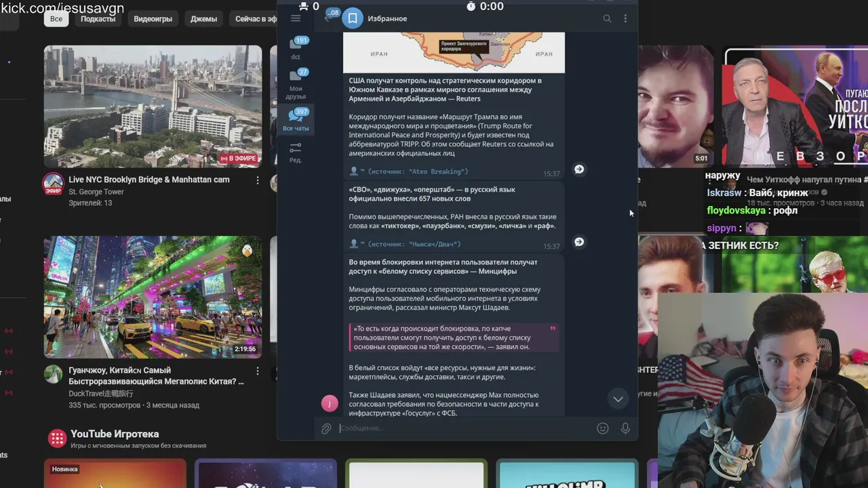Forward the 657 new words message
The height and width of the screenshot is (488, 868).
[579, 242]
